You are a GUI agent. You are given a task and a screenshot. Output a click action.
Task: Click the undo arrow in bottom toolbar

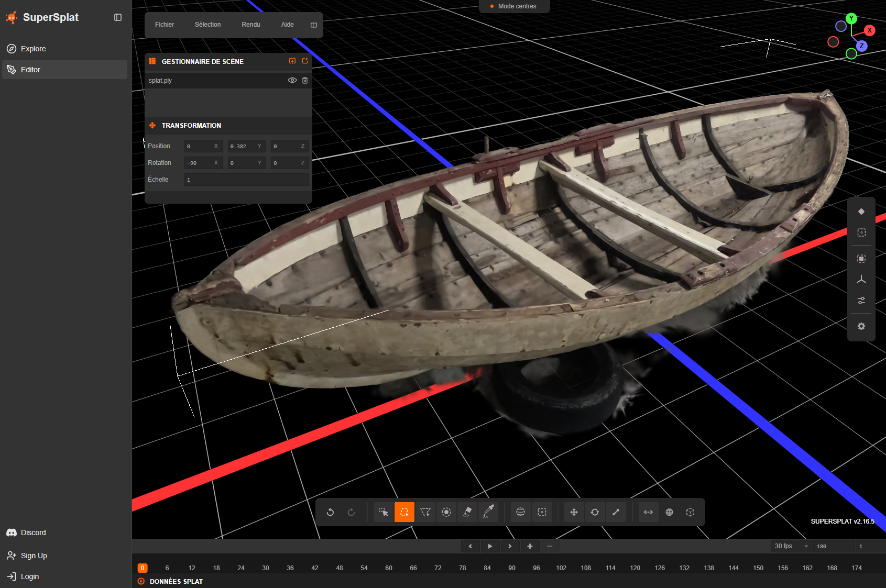pyautogui.click(x=330, y=512)
